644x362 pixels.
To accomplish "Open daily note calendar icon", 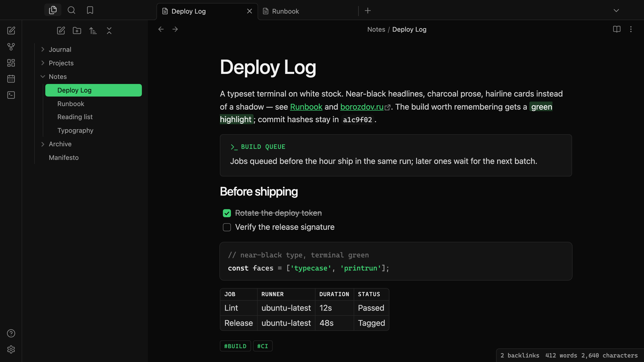I will [11, 79].
